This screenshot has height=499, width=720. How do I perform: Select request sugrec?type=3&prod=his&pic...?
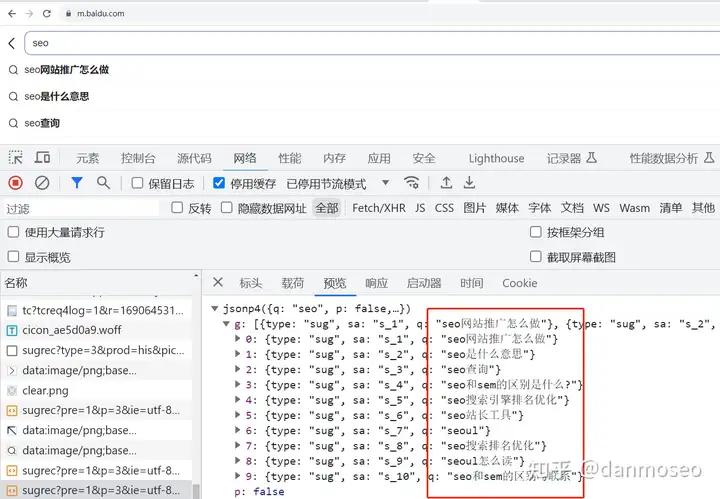96,351
